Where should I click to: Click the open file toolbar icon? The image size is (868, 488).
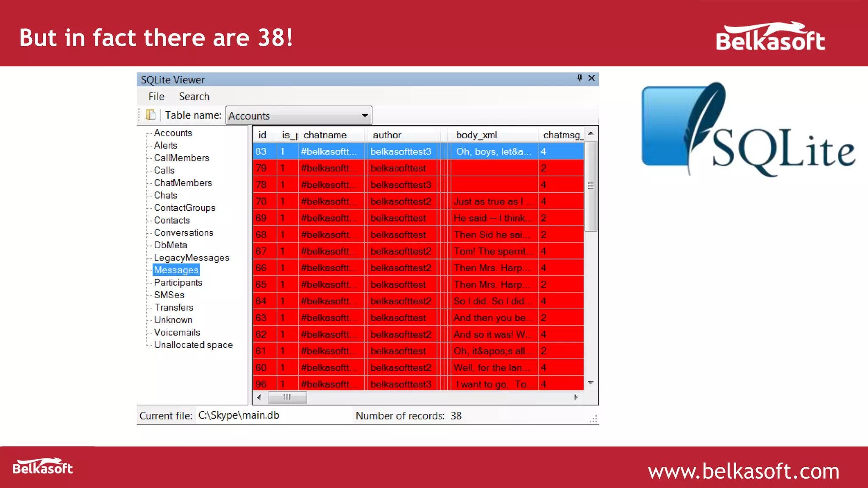pos(150,115)
